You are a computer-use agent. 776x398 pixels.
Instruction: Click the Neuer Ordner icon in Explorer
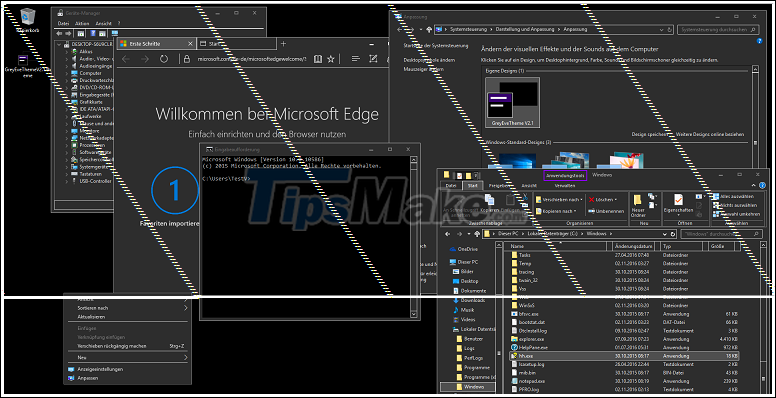pos(637,200)
